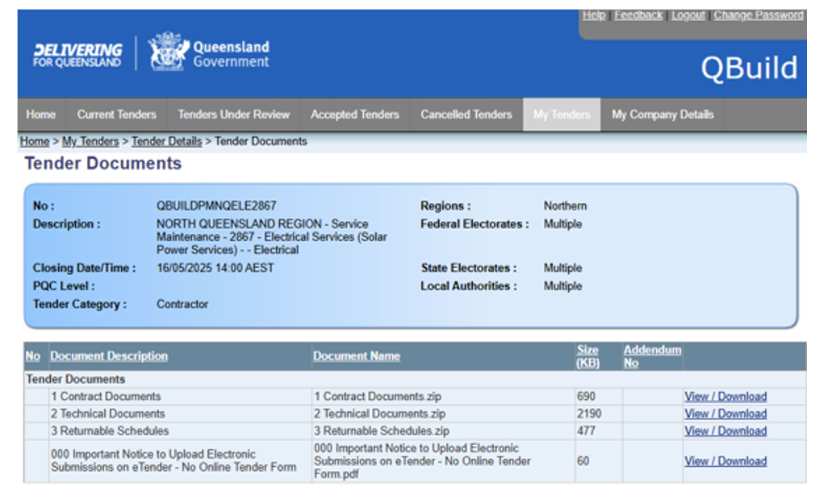
Task: Open the Feedback link
Action: (x=637, y=15)
